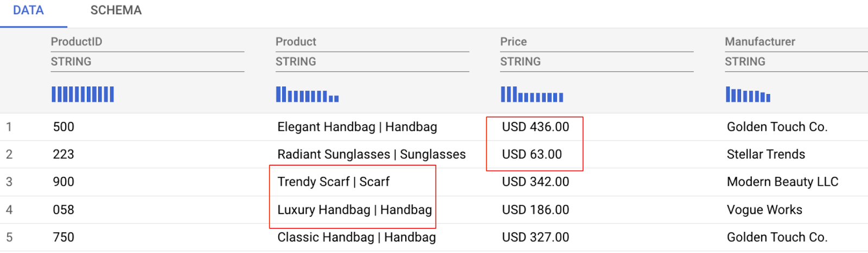Select row number 5
868x253 pixels.
tap(9, 238)
